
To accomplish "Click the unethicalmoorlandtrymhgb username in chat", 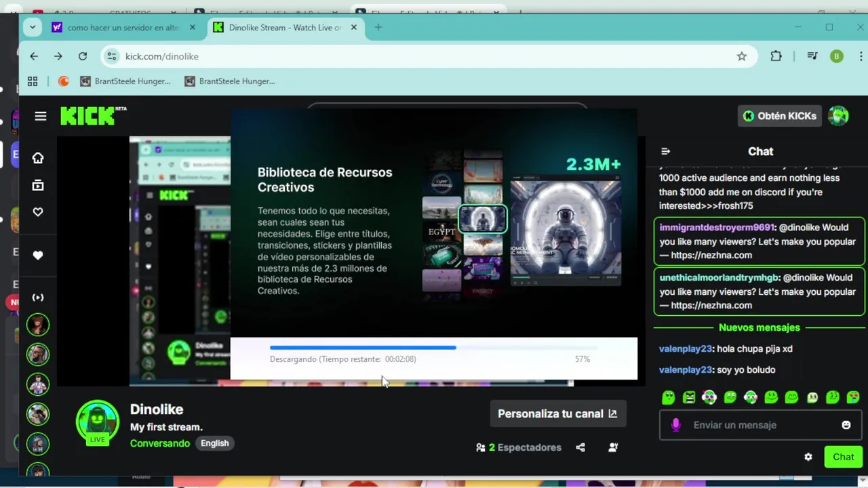I will [x=719, y=278].
